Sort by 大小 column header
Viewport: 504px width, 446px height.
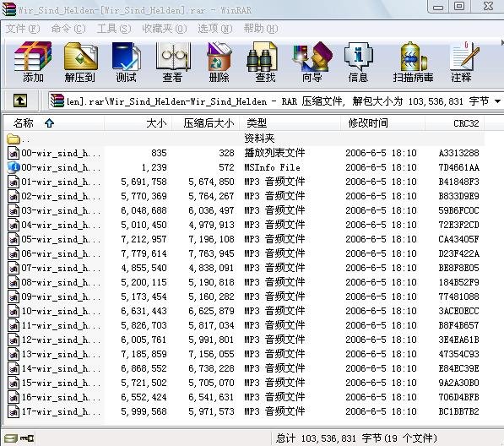[x=138, y=122]
